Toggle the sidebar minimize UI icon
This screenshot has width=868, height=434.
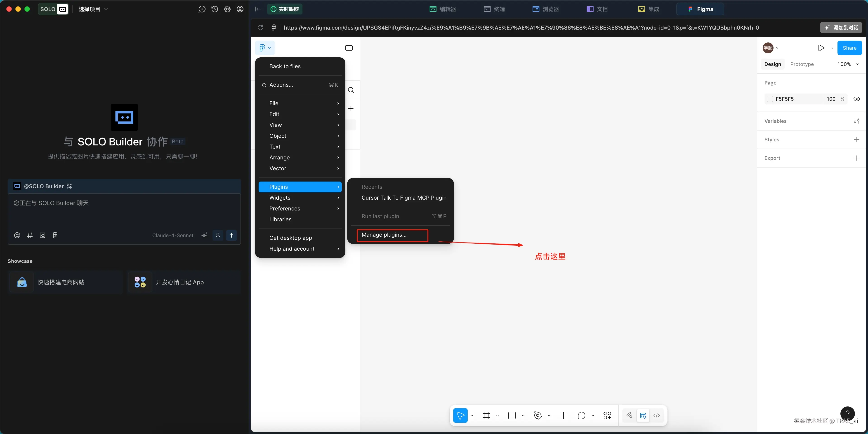click(x=349, y=48)
